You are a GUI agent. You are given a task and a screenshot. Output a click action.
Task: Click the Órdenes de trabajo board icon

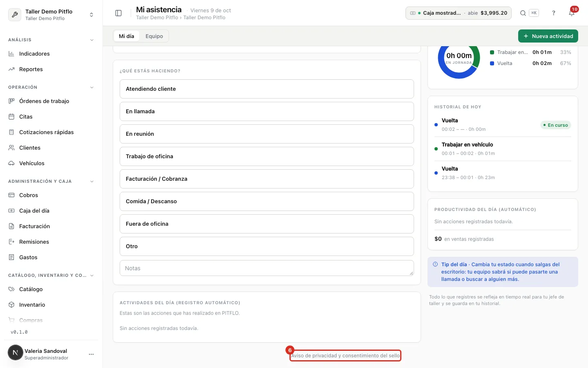(x=11, y=101)
